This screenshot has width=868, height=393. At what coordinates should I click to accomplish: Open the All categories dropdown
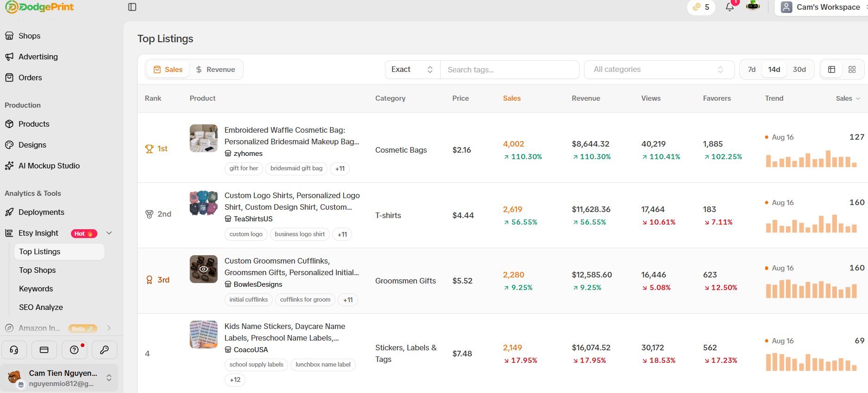pyautogui.click(x=659, y=70)
